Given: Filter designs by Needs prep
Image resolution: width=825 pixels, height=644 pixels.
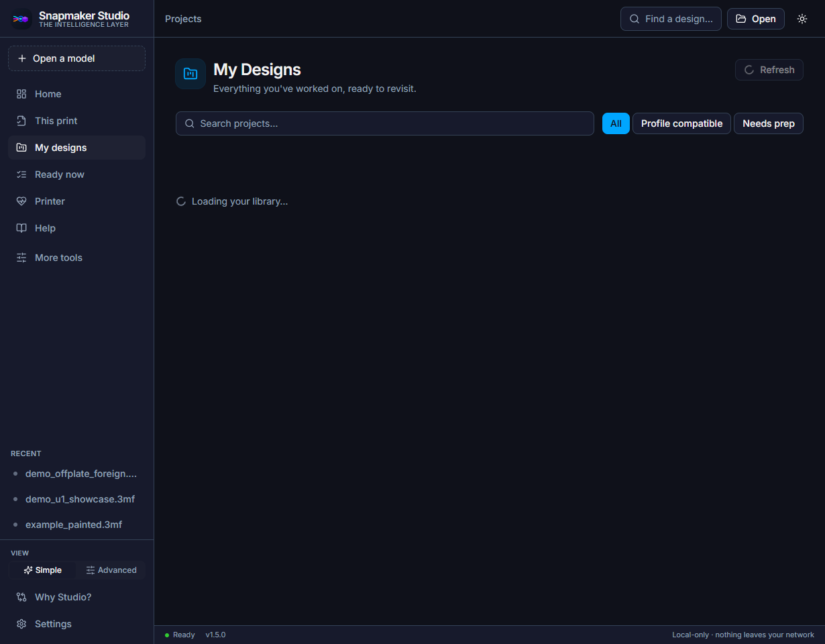Looking at the screenshot, I should click(x=769, y=123).
